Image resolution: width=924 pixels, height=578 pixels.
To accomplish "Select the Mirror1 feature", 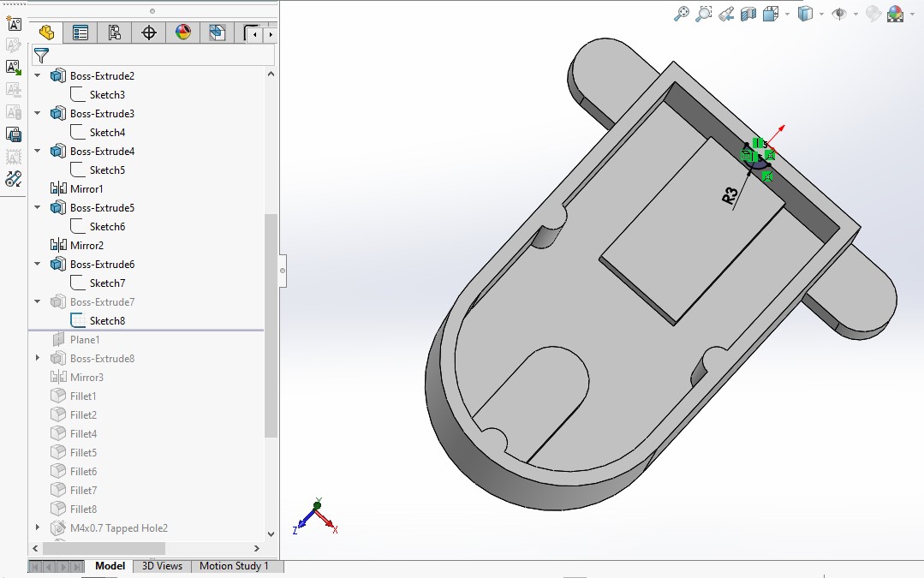I will pos(86,189).
